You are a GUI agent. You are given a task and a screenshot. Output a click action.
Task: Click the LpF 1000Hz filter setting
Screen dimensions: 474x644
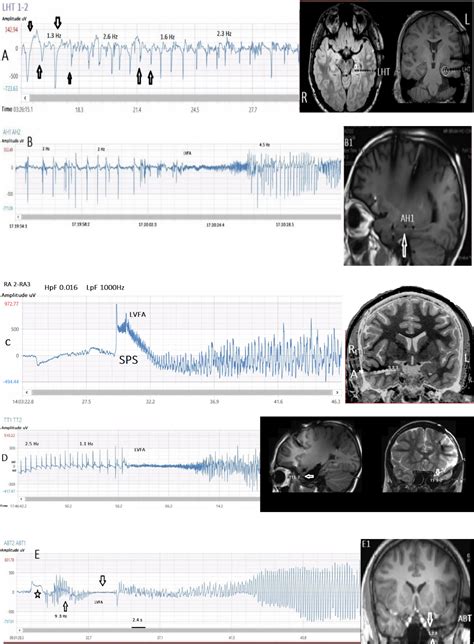tap(105, 288)
